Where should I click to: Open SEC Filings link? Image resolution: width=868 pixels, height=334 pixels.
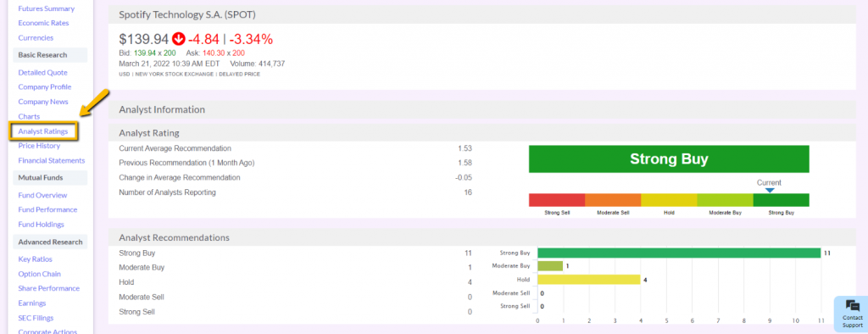point(36,318)
